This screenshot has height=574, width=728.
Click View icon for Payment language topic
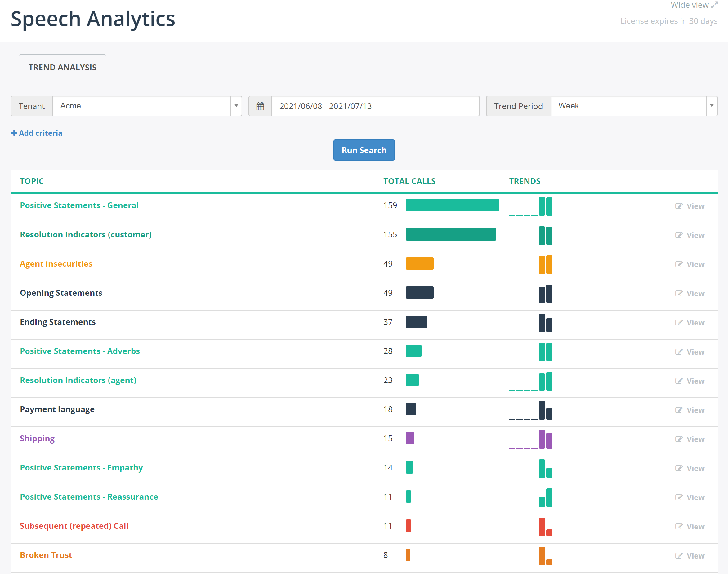coord(678,409)
